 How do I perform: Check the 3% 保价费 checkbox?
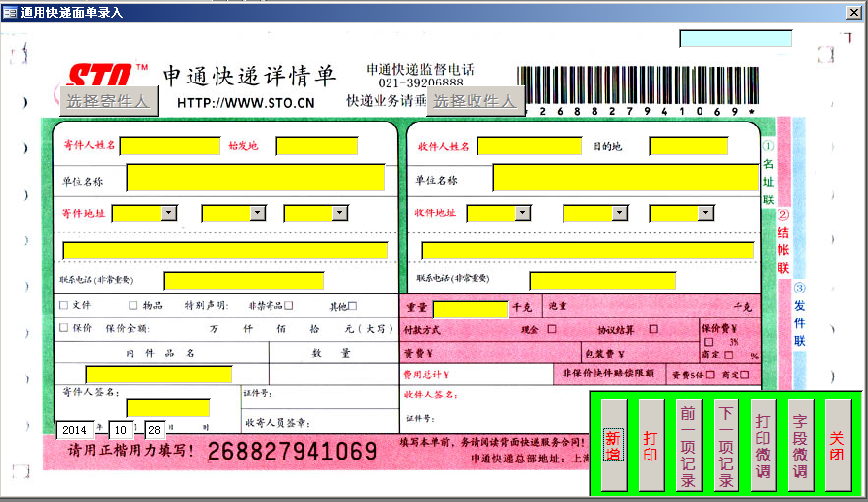[709, 342]
